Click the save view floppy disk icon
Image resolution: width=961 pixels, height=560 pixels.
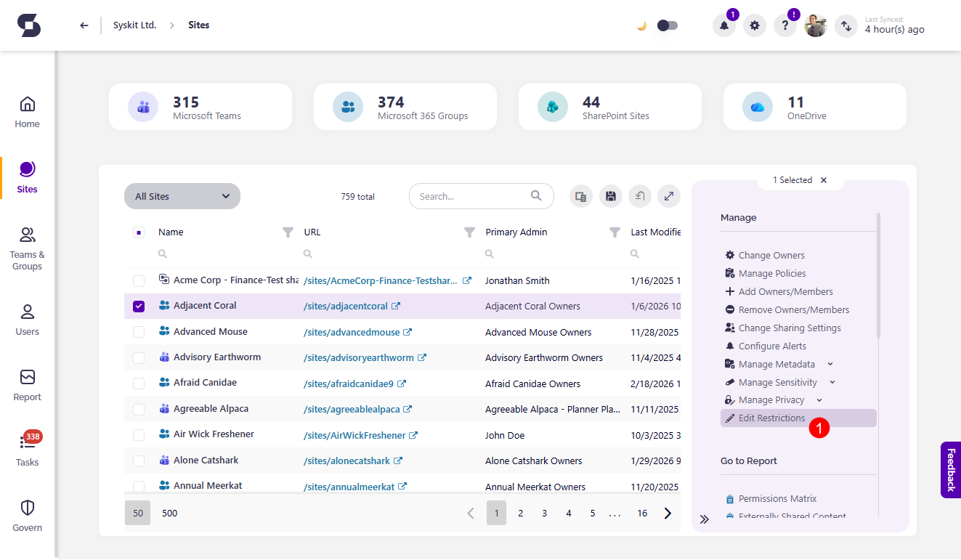pos(611,196)
